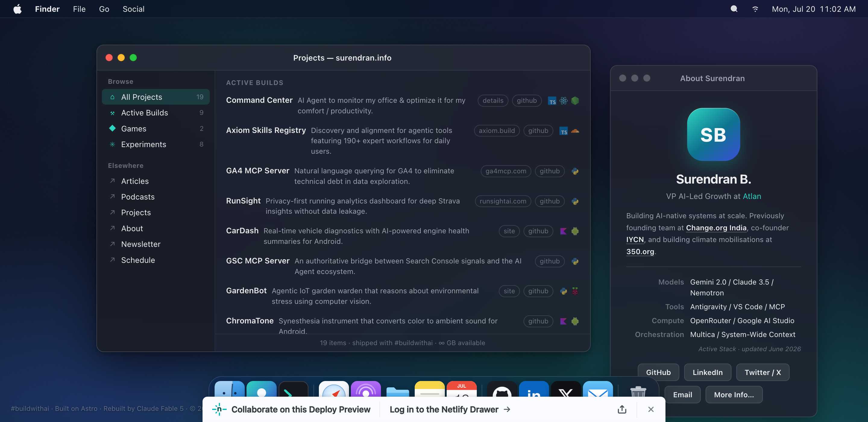Open Podcasts under Elsewhere
Screen dimensions: 868x422
pyautogui.click(x=156, y=197)
